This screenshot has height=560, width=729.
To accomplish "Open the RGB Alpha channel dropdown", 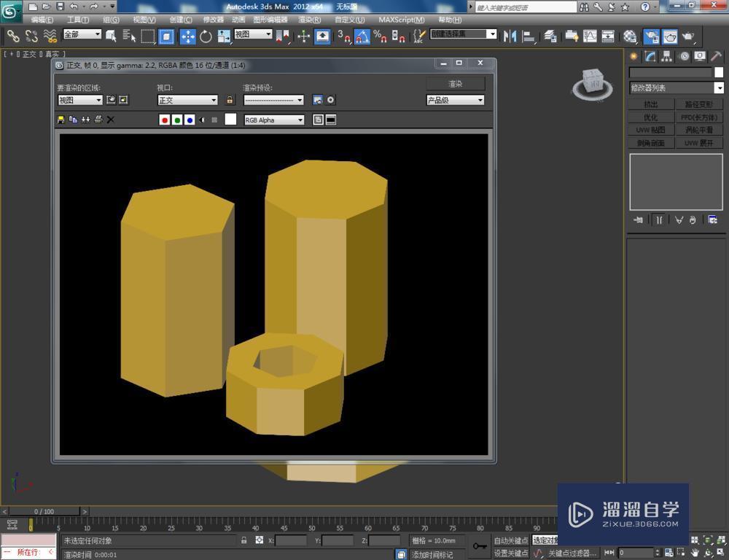I will (273, 120).
